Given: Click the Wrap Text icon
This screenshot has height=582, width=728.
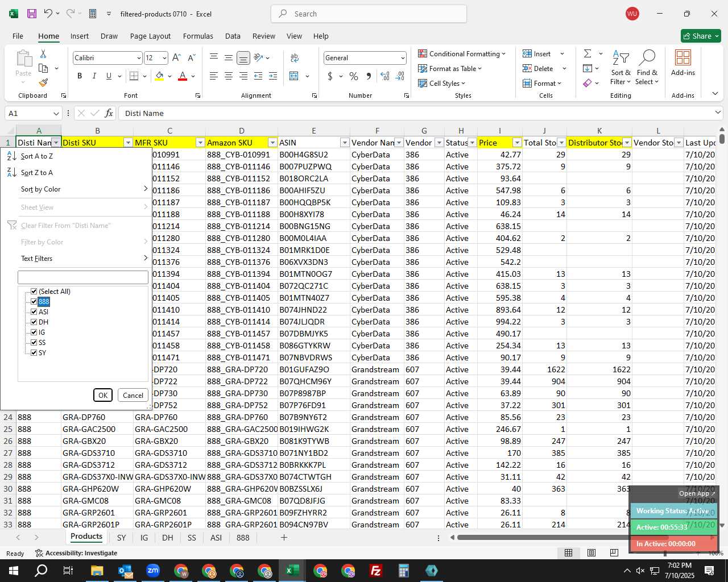Looking at the screenshot, I should (x=295, y=58).
